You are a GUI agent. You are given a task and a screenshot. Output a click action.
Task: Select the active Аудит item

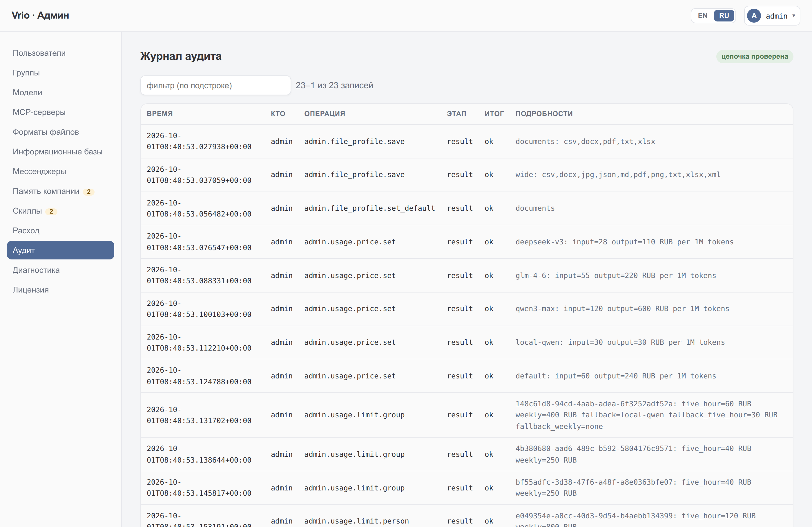60,250
